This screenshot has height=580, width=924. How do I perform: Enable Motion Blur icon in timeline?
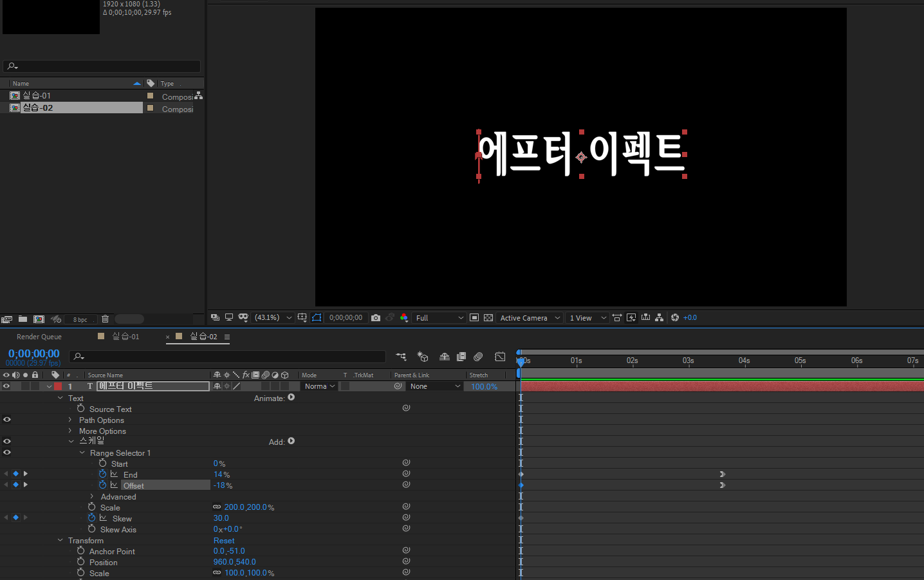(478, 357)
